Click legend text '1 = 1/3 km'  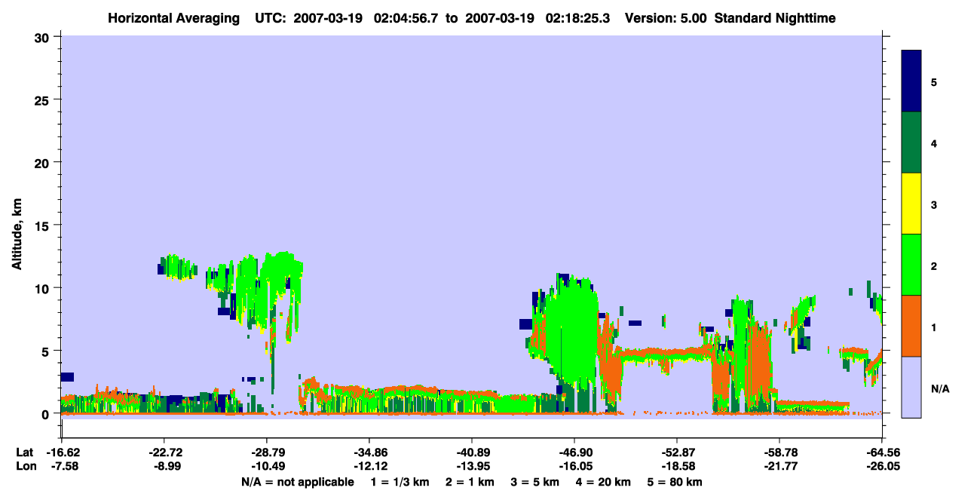(x=400, y=482)
